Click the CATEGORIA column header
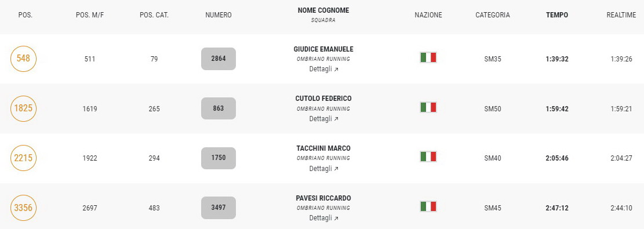Screen dimensions: 644x229 pyautogui.click(x=493, y=15)
